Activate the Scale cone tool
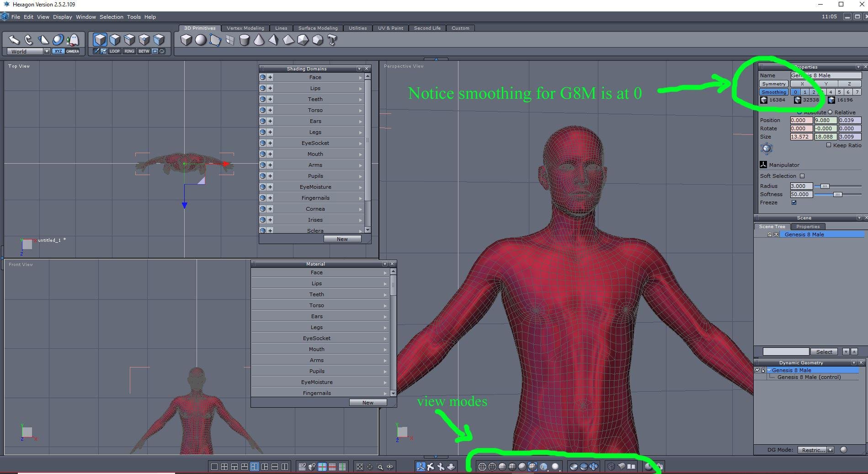Screen dimensions: 868x474 click(x=43, y=40)
